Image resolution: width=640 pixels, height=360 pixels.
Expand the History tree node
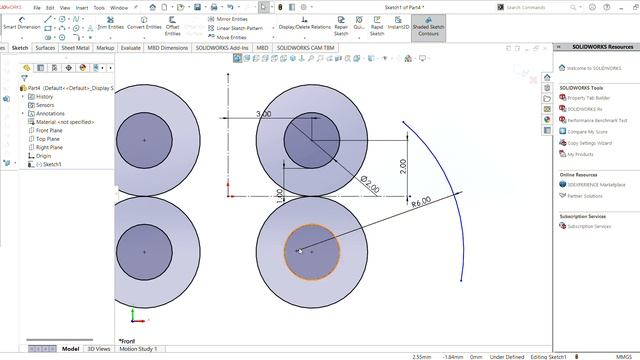[x=23, y=97]
